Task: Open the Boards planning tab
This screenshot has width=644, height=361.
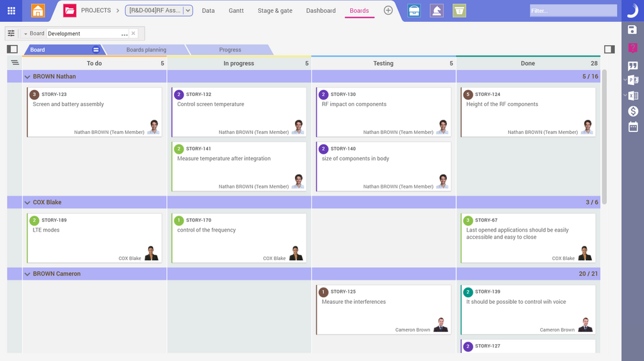Action: (146, 50)
